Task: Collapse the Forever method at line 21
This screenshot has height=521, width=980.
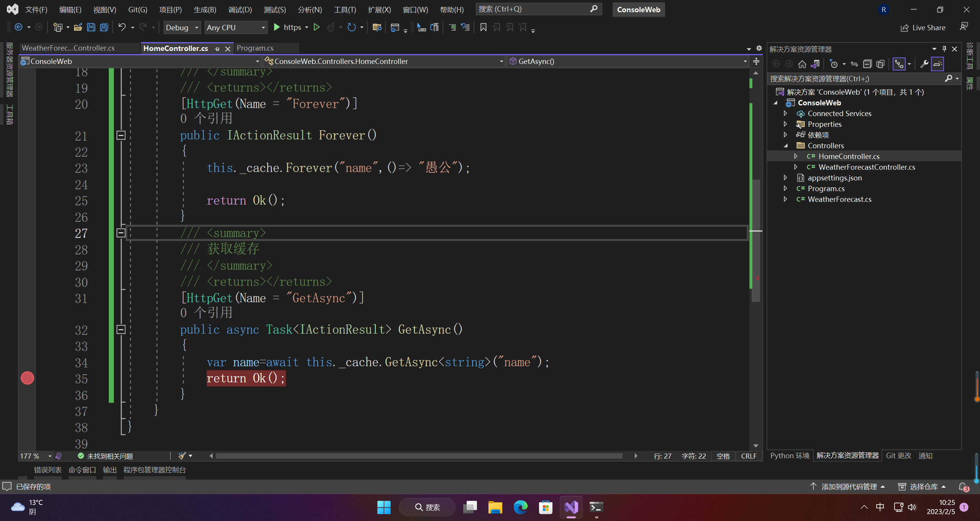Action: [x=121, y=135]
